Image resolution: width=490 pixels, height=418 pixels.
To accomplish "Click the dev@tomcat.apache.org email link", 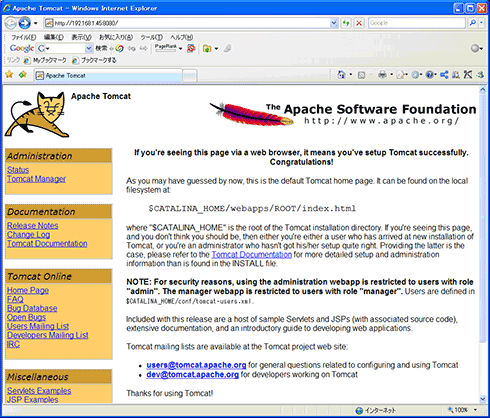I will [x=193, y=375].
